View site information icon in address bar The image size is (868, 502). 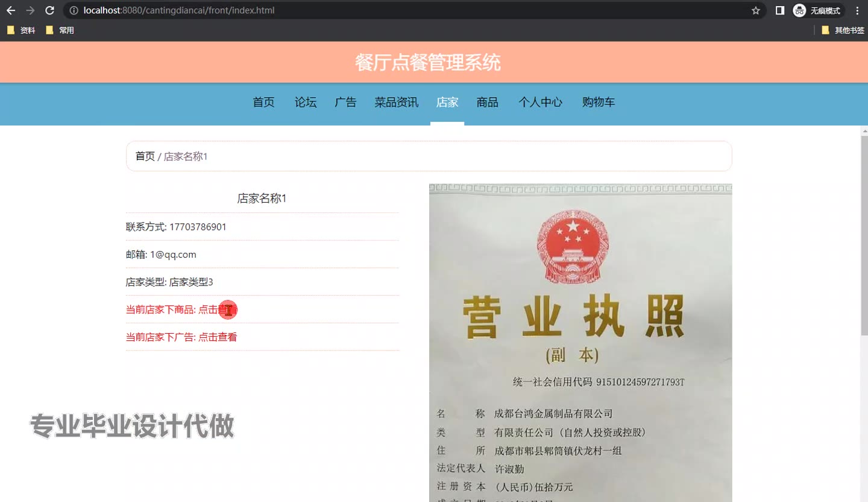coord(74,10)
